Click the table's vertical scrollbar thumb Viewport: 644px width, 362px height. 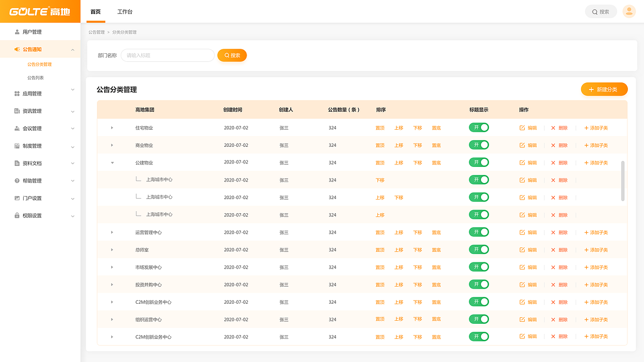[623, 181]
